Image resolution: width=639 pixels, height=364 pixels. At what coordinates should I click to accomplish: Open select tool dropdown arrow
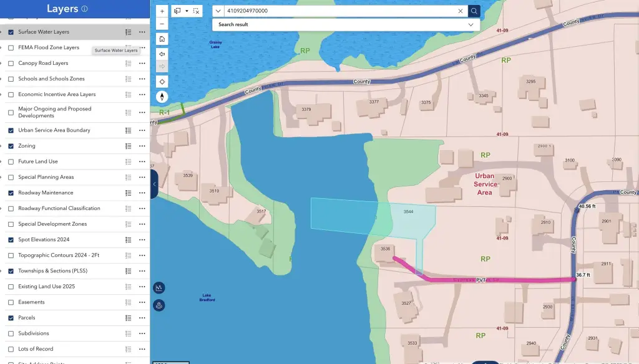pyautogui.click(x=187, y=11)
